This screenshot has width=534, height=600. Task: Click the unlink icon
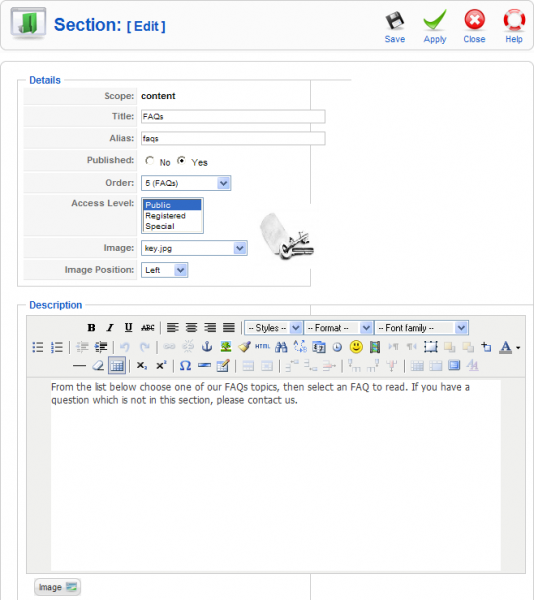(188, 347)
